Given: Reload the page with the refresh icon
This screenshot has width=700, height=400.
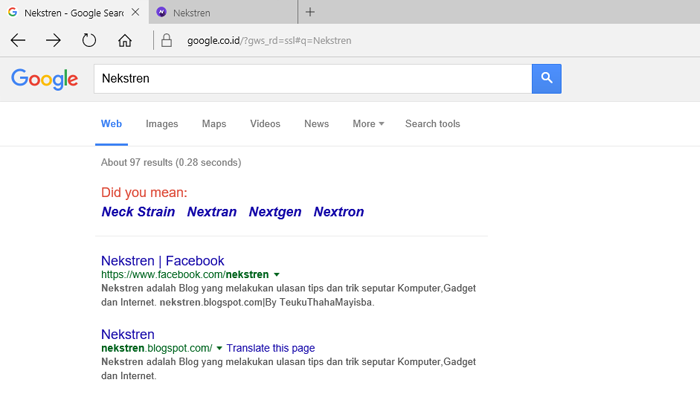Looking at the screenshot, I should pyautogui.click(x=89, y=40).
